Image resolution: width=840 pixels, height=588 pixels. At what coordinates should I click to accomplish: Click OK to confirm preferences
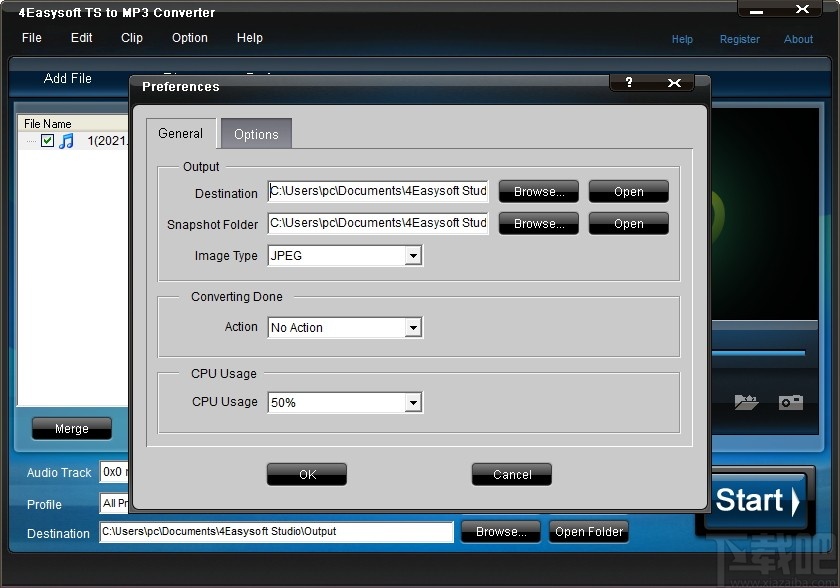pos(306,474)
